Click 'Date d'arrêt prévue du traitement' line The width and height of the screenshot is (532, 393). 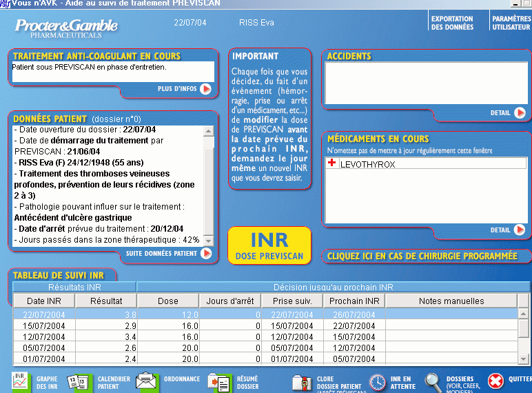click(x=99, y=229)
